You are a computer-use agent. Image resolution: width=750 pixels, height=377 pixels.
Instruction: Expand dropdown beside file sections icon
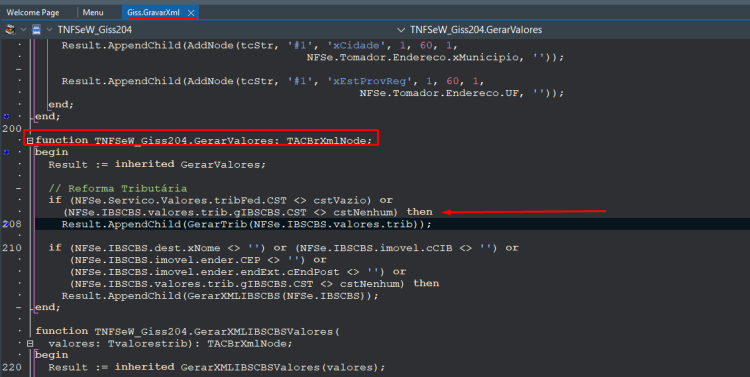(23, 30)
